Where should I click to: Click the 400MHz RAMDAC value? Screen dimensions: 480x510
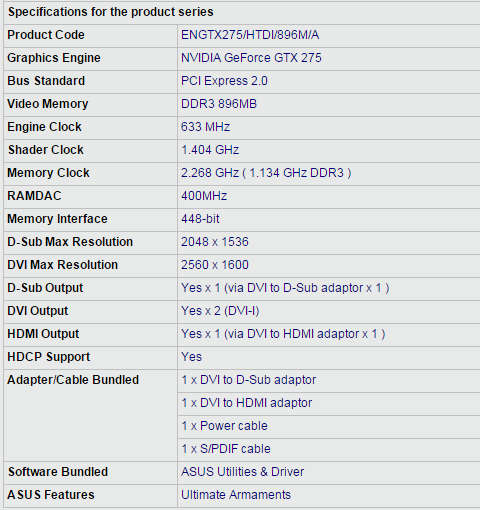(x=204, y=196)
